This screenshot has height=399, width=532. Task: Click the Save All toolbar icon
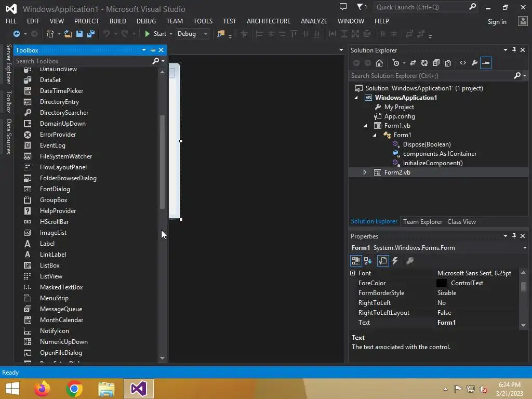tap(90, 34)
